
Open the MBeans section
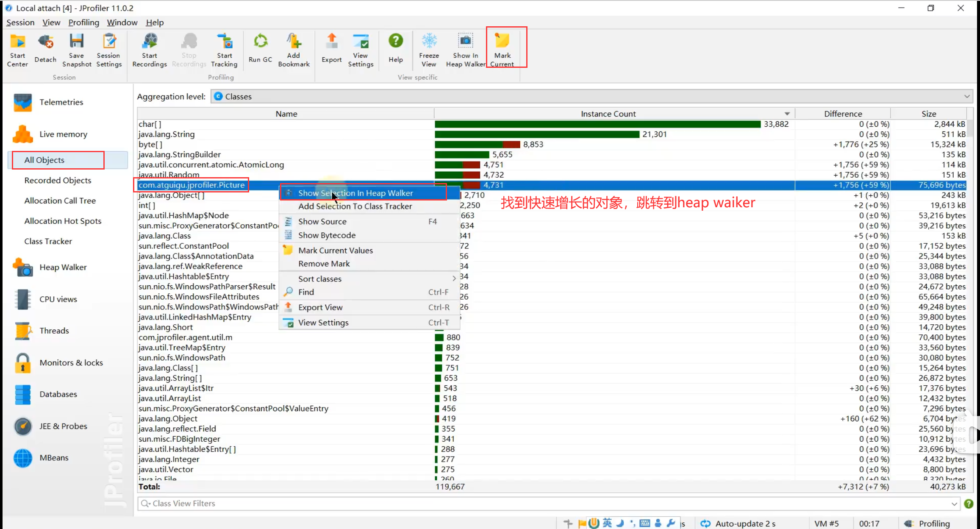pos(54,458)
